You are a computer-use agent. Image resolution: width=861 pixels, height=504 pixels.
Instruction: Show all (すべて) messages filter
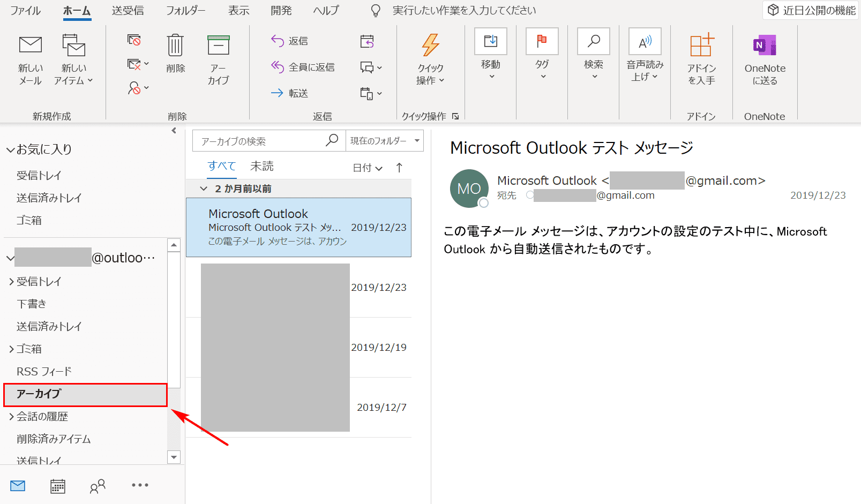coord(222,167)
